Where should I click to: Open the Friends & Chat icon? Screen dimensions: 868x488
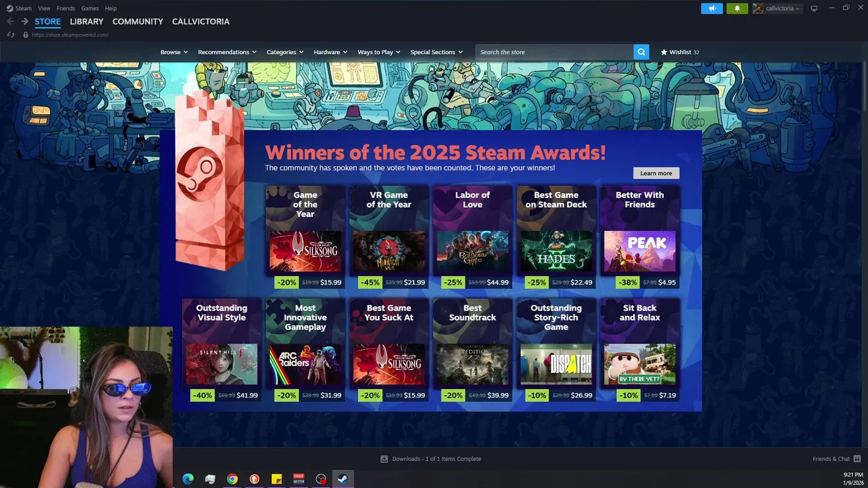857,459
